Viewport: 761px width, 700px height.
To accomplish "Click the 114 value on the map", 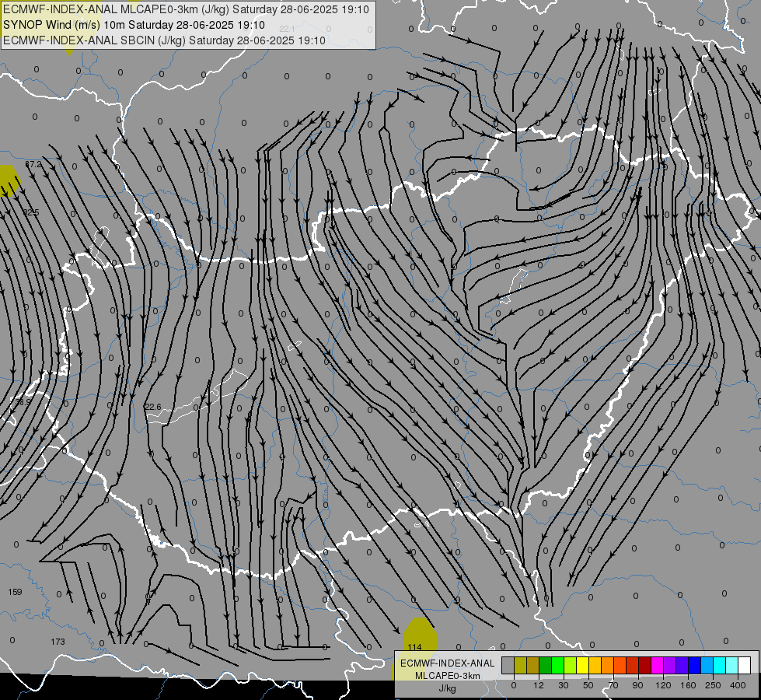I will 414,647.
